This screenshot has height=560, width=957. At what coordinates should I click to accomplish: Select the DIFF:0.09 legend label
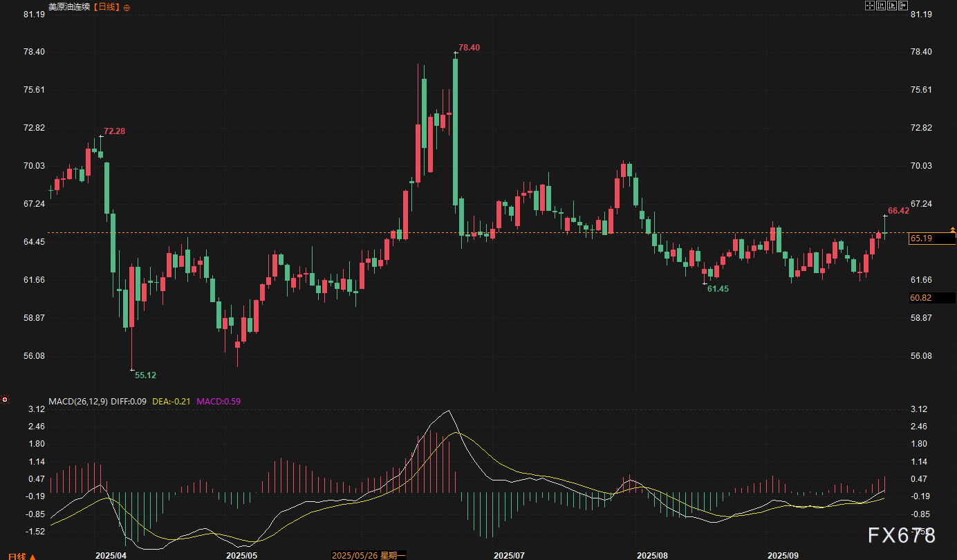pyautogui.click(x=129, y=401)
